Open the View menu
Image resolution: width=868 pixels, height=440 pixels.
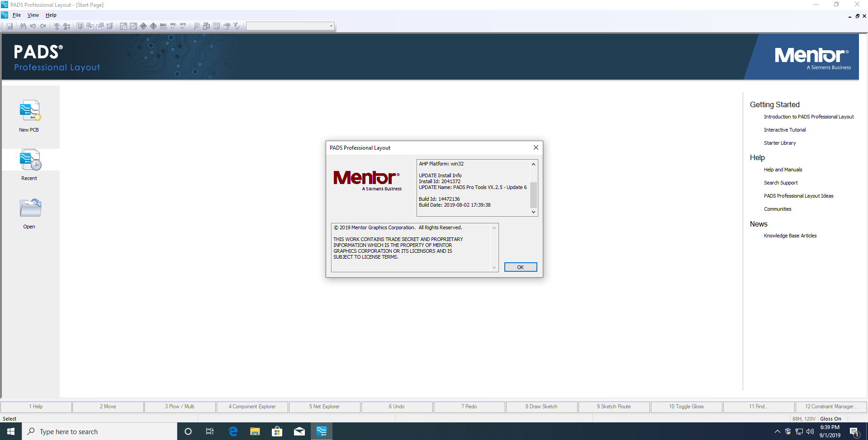coord(33,15)
